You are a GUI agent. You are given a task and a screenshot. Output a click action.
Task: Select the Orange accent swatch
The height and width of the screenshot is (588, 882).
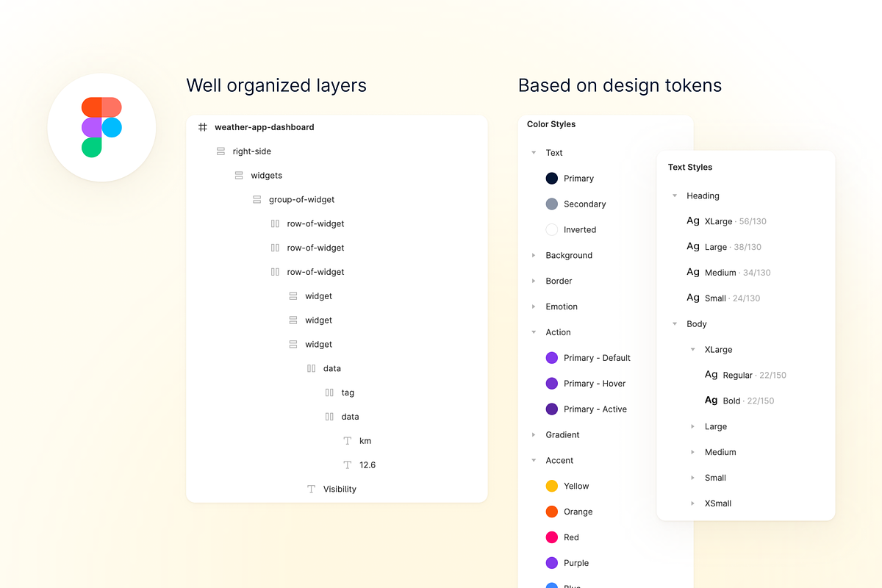pyautogui.click(x=552, y=512)
